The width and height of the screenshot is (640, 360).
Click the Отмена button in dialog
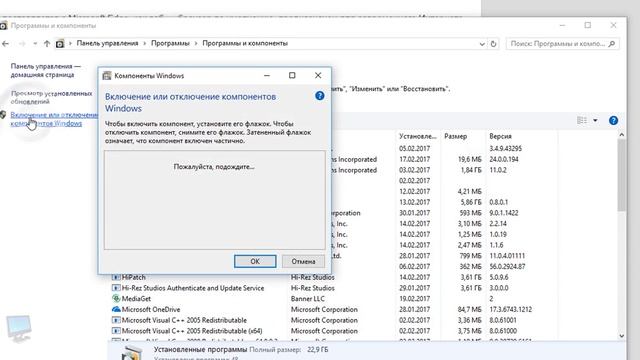(x=303, y=261)
